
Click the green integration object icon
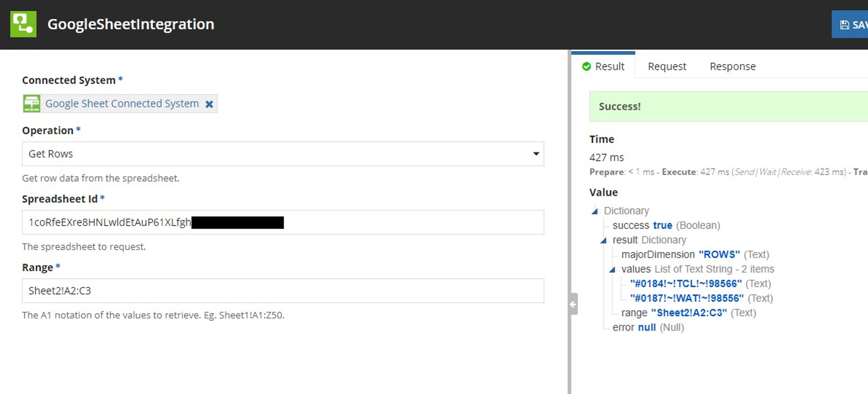point(23,24)
